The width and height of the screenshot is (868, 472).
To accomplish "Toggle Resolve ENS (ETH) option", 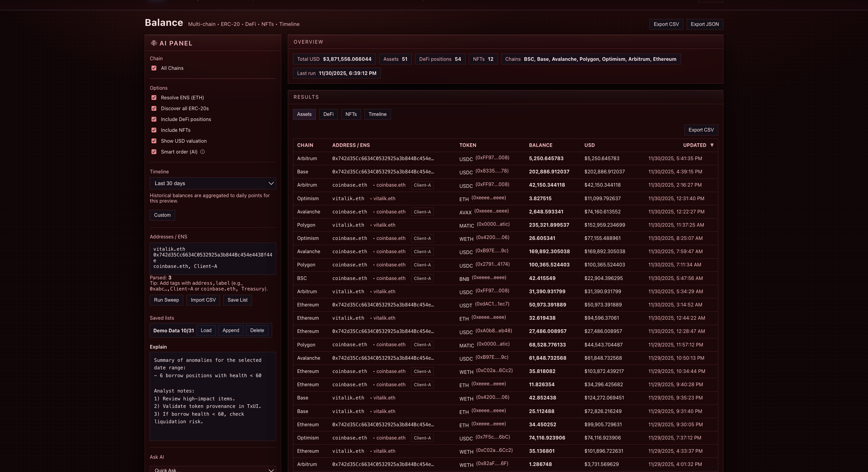I will (x=154, y=98).
